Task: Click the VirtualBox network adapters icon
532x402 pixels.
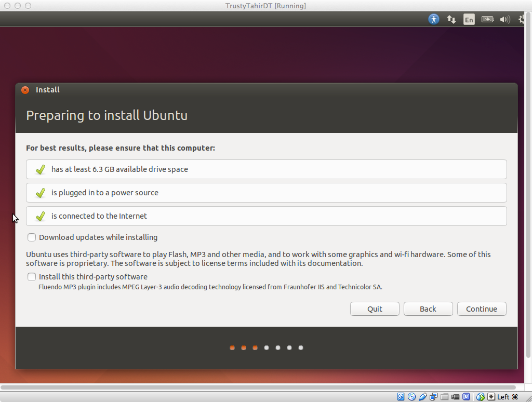Action: click(x=434, y=397)
